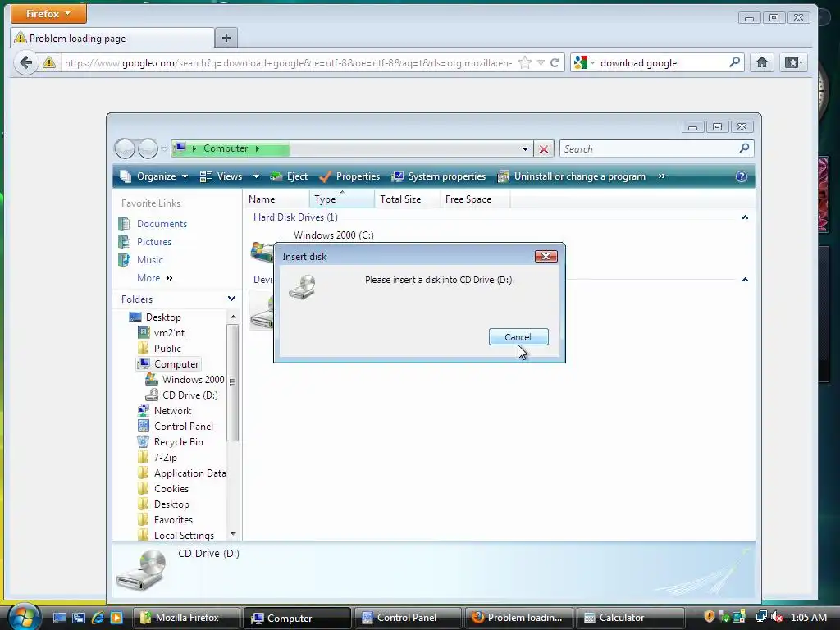This screenshot has height=630, width=840.
Task: Reload the page in Firefox
Action: coord(555,62)
